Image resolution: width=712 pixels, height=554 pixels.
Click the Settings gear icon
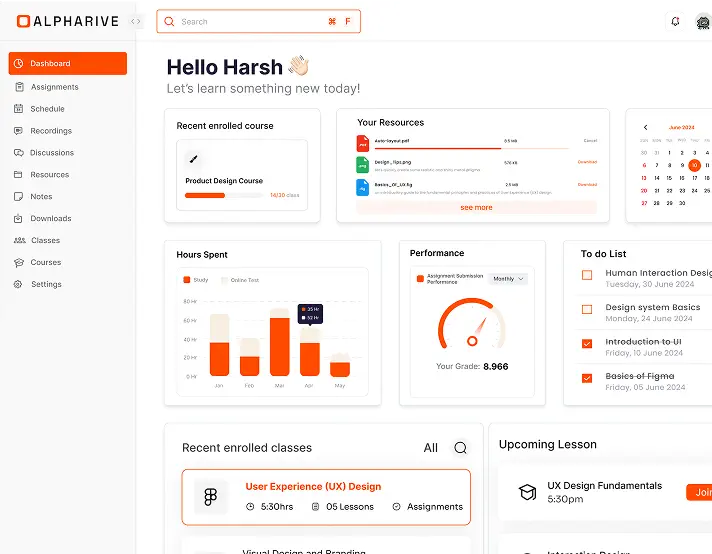click(18, 284)
